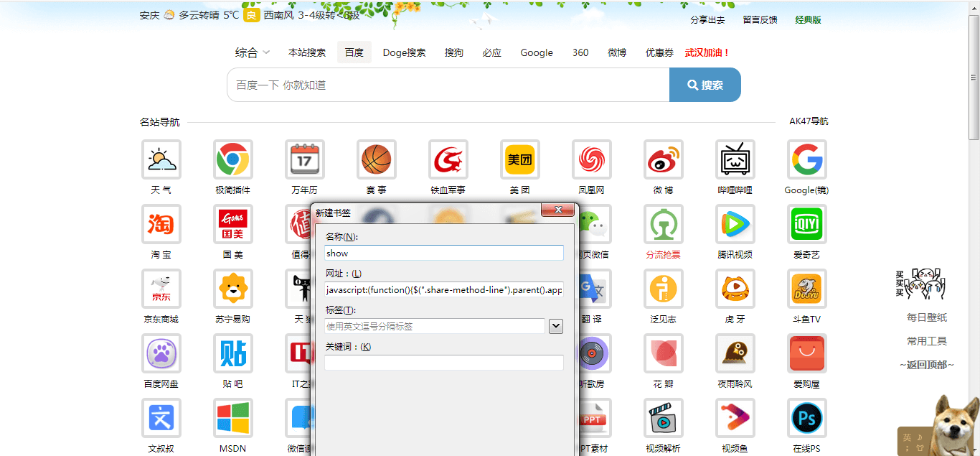This screenshot has height=456, width=980.
Task: Open the 花瓣 icon
Action: [x=664, y=353]
